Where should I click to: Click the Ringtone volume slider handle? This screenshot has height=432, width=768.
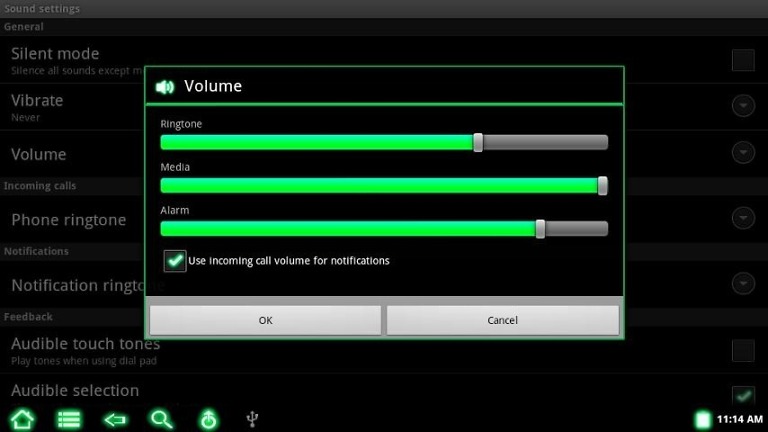478,143
